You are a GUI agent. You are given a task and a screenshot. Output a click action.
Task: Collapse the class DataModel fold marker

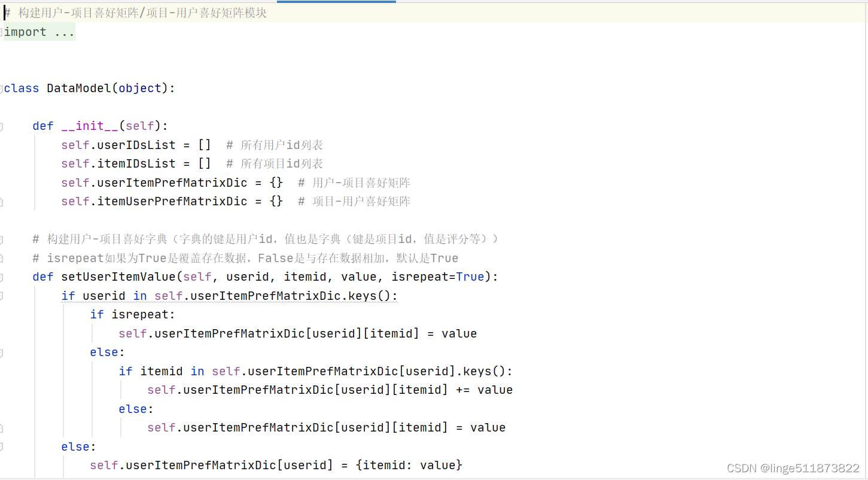point(1,89)
